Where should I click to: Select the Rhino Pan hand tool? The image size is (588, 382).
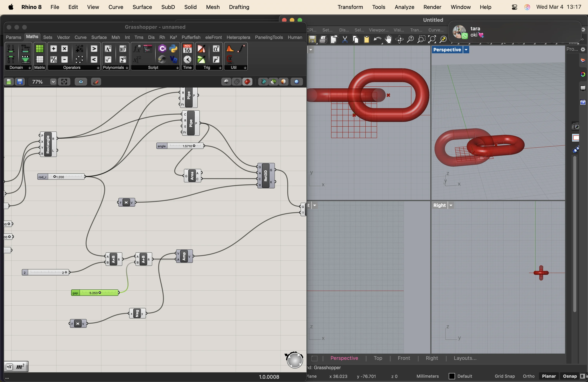point(388,39)
